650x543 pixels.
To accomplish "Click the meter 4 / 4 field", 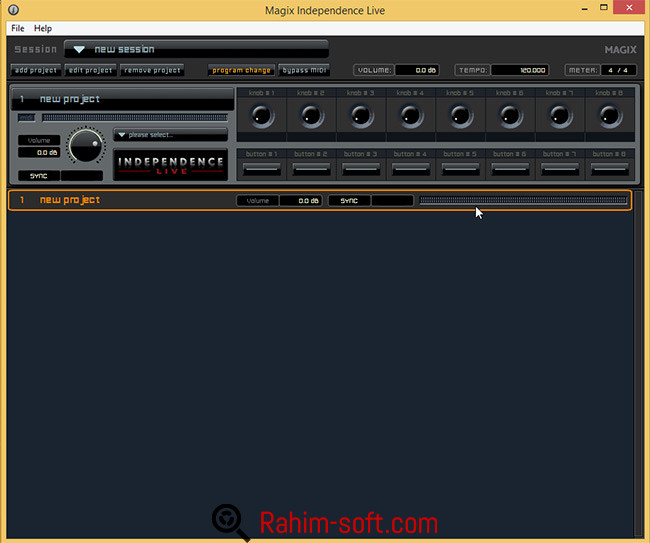I will [618, 70].
